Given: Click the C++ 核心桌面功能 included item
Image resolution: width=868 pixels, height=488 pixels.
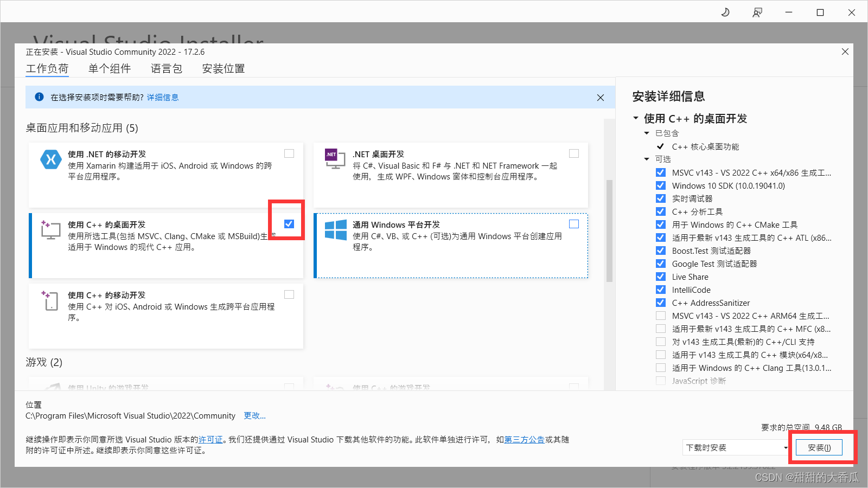Looking at the screenshot, I should [x=705, y=147].
